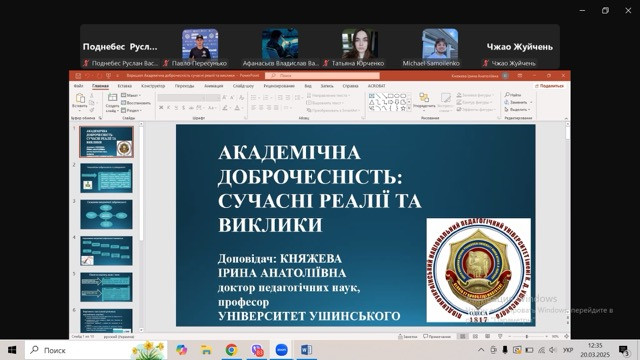
Task: Expand the shapes gallery more arrow
Action: click(x=409, y=109)
